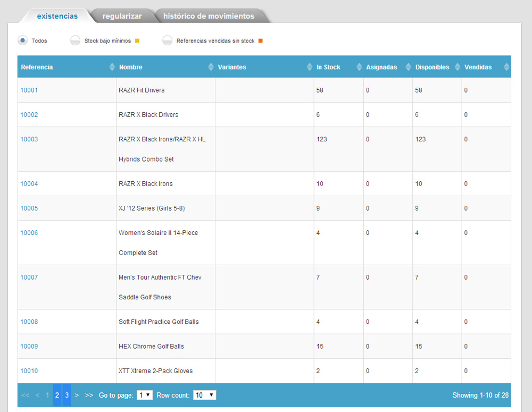Image resolution: width=532 pixels, height=412 pixels.
Task: Sort table by Disponibles column arrows
Action: point(458,67)
